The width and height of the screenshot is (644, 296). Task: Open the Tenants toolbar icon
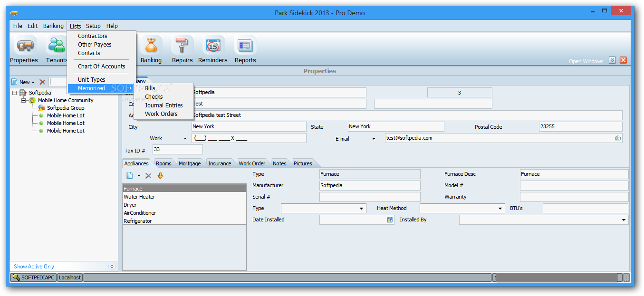pyautogui.click(x=57, y=46)
